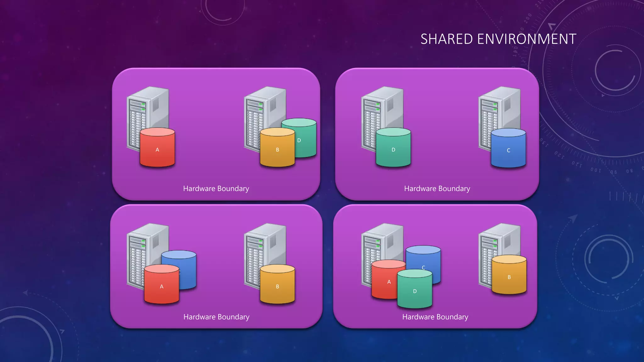Select the orange cylinder B in the bottom-left boundary
Image resolution: width=644 pixels, height=362 pixels.
pyautogui.click(x=277, y=284)
